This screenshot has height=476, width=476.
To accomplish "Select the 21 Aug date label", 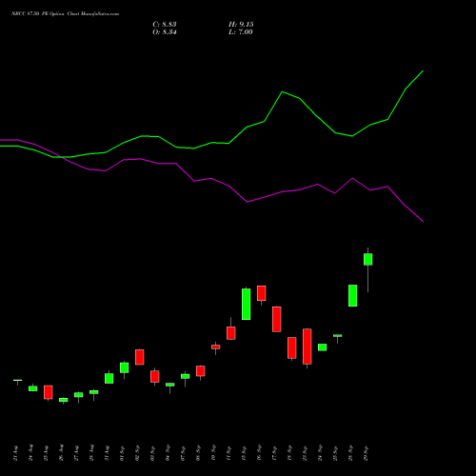I will [x=15, y=453].
